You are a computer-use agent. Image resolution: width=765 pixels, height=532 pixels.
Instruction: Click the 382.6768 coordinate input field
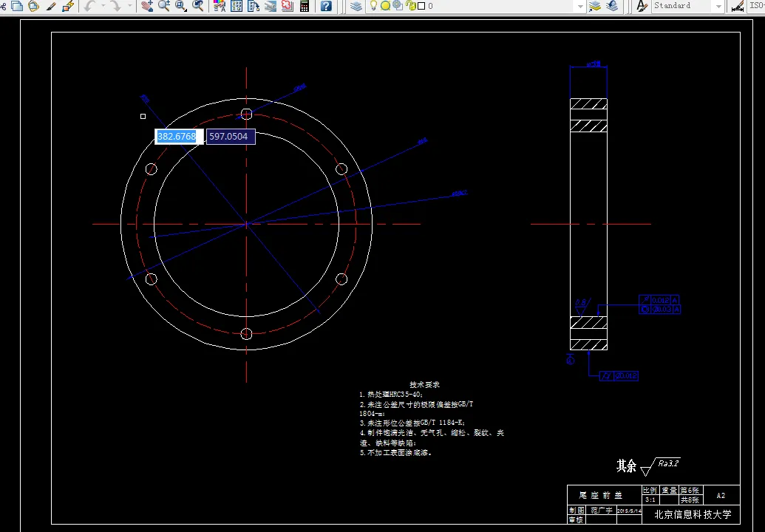click(x=179, y=137)
